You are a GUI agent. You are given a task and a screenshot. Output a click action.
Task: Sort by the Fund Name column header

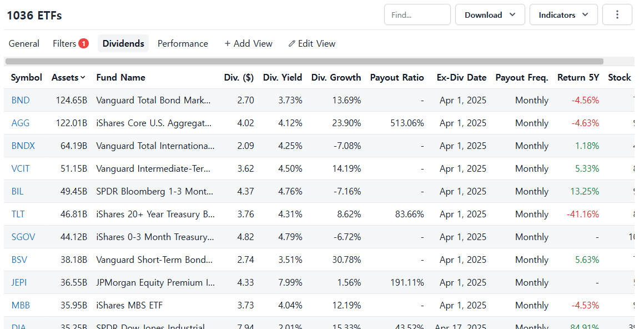pyautogui.click(x=121, y=77)
